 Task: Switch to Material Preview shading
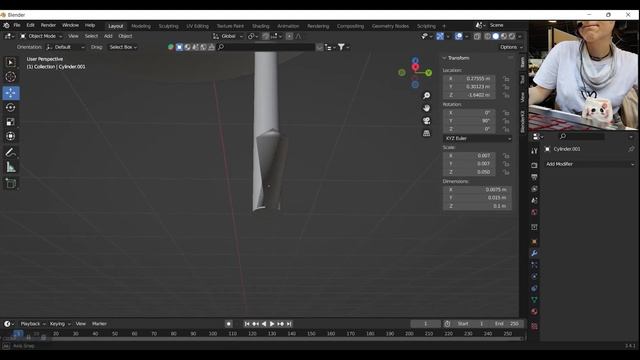coord(504,36)
